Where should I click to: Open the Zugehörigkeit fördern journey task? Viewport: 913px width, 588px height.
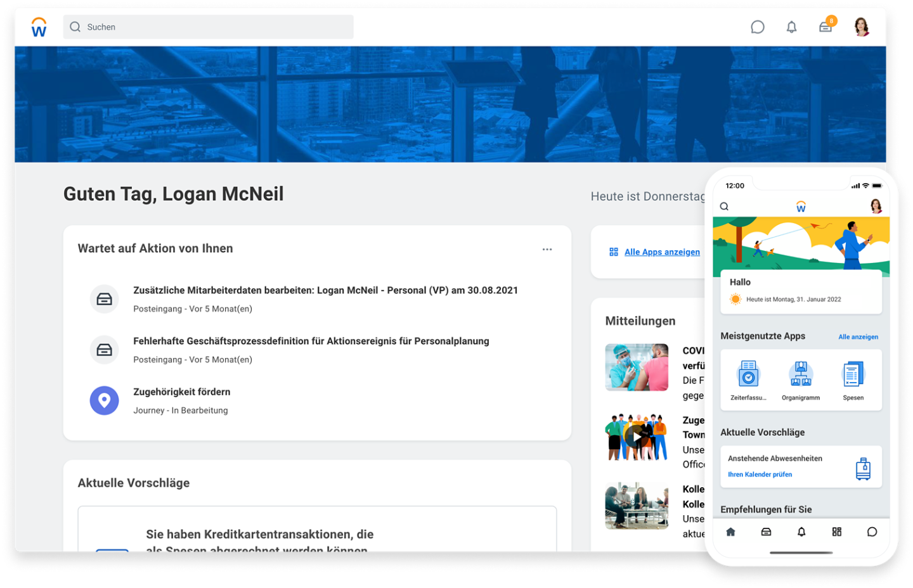pos(181,392)
